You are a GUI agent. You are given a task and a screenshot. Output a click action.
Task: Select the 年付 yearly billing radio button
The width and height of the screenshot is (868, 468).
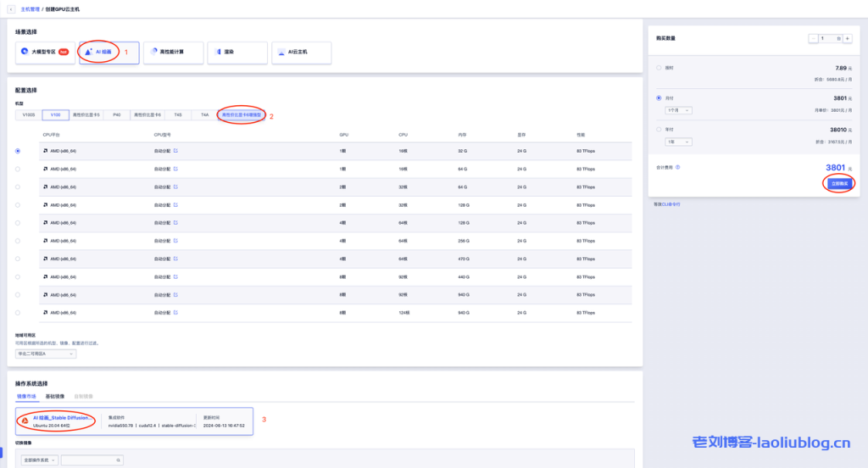pos(659,130)
